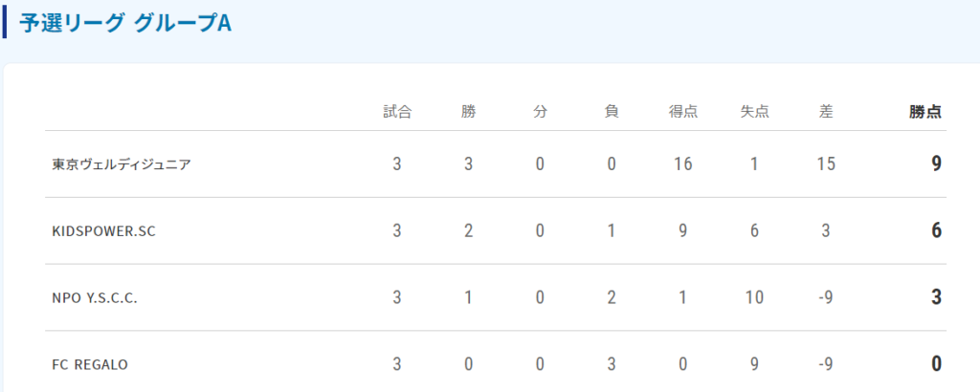Click KIDSPOWER.SC's 6 points value

click(x=936, y=230)
